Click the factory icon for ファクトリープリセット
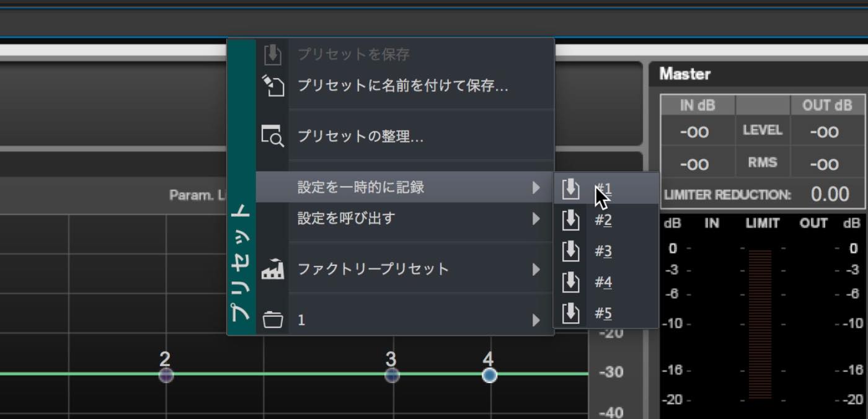Screen dimensions: 868x419 [273, 270]
